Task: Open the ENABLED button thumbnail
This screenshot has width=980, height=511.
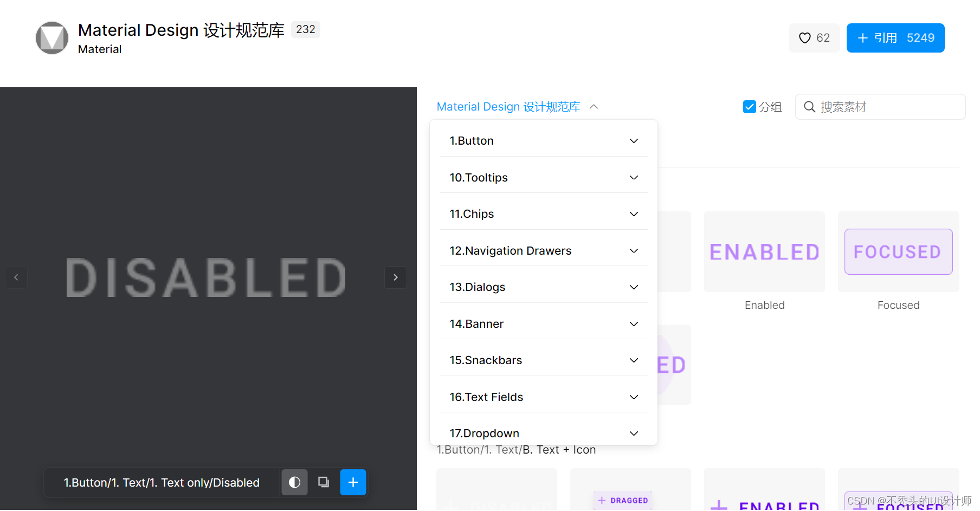Action: (x=764, y=252)
